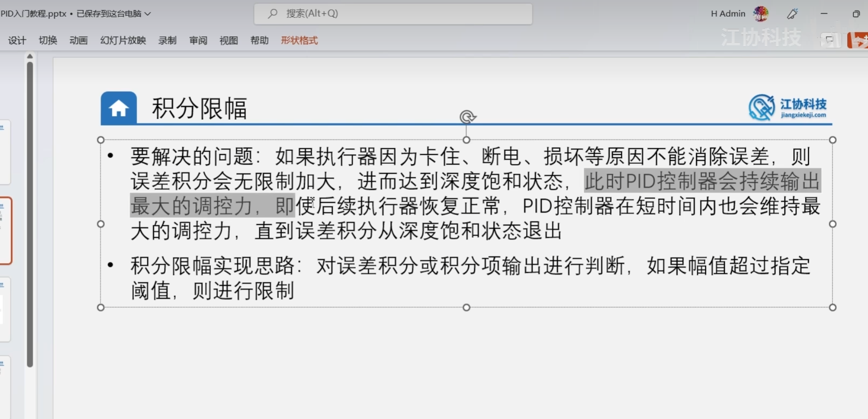The image size is (868, 419).
Task: Click the text 直到误差积分从深度饱和状态退出
Action: 408,231
